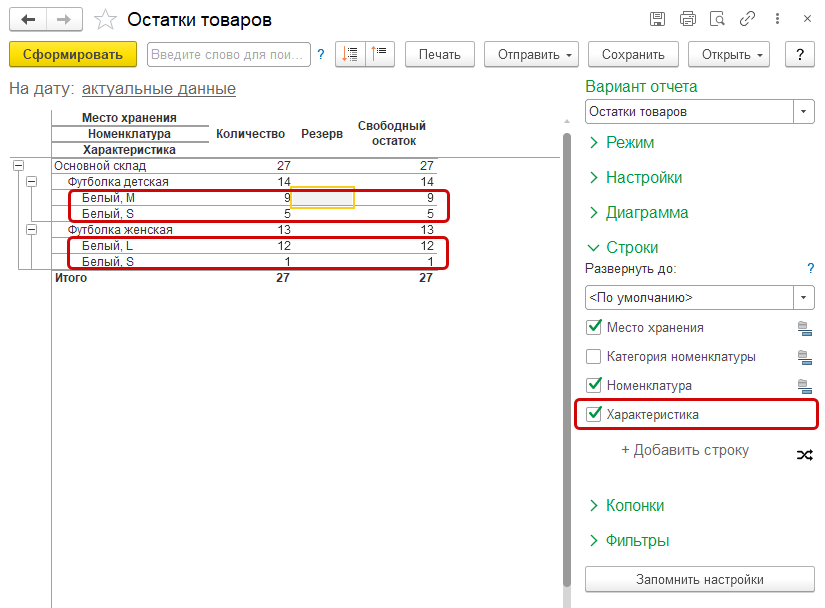Select the highlighted empty Резерв cell of Белый, M
The width and height of the screenshot is (825, 608).
click(322, 198)
